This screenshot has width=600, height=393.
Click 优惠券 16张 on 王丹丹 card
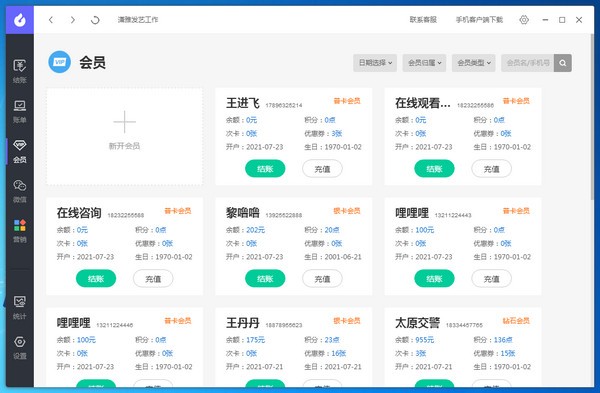click(325, 353)
